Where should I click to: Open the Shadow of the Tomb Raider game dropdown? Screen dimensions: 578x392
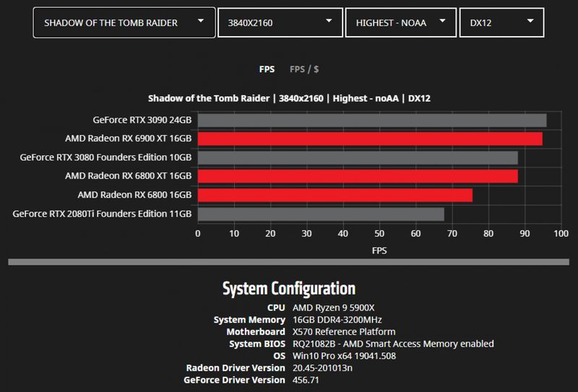click(x=124, y=22)
